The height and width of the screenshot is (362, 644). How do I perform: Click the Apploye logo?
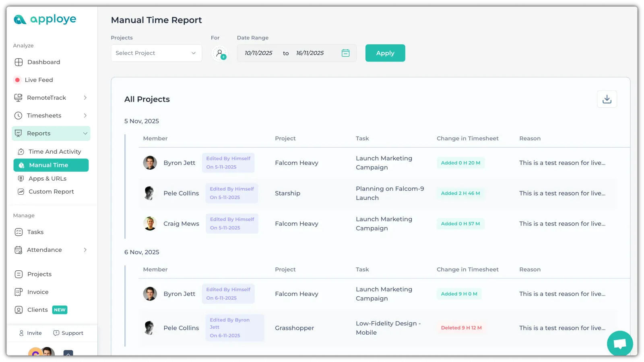45,19
